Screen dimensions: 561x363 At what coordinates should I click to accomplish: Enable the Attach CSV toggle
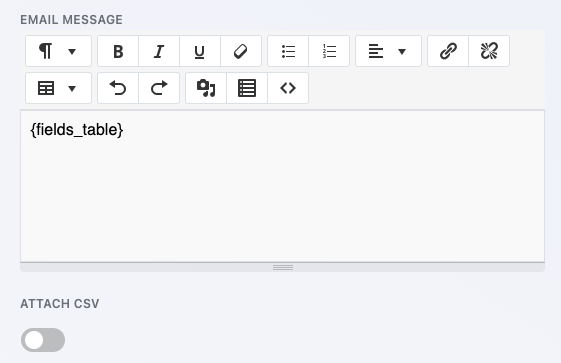coord(43,340)
